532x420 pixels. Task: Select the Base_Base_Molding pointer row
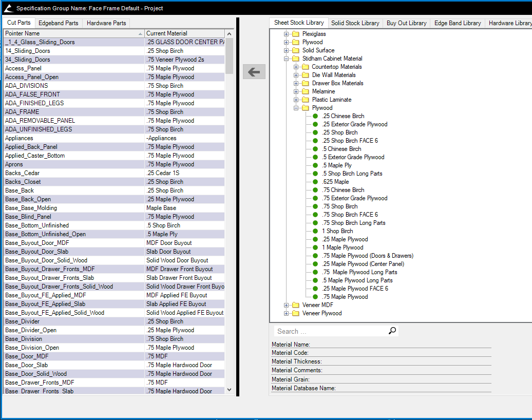pos(114,208)
